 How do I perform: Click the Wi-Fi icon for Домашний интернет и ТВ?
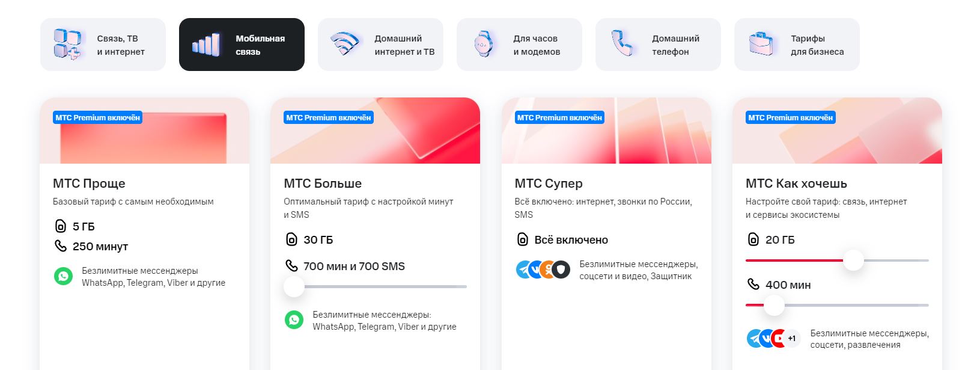tap(345, 44)
